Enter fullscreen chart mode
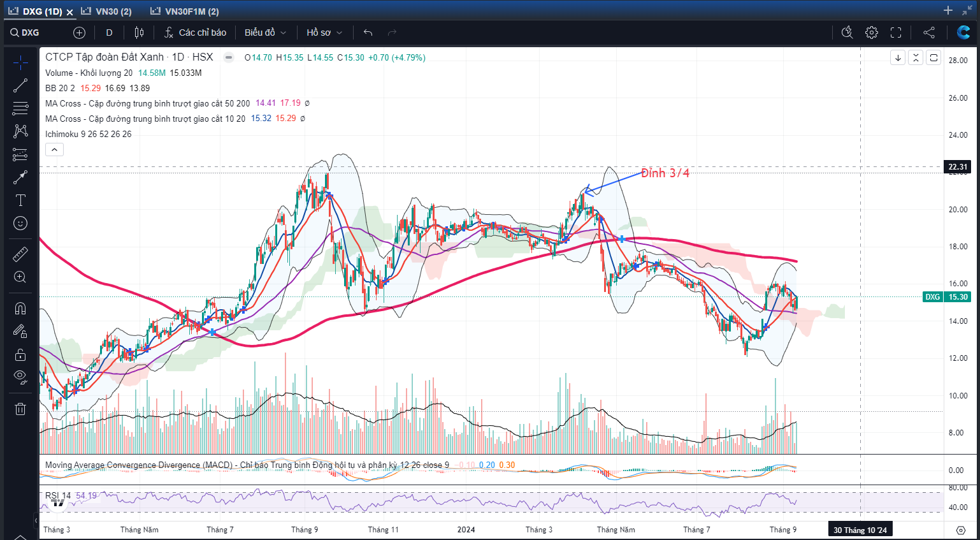Image resolution: width=980 pixels, height=540 pixels. point(896,33)
